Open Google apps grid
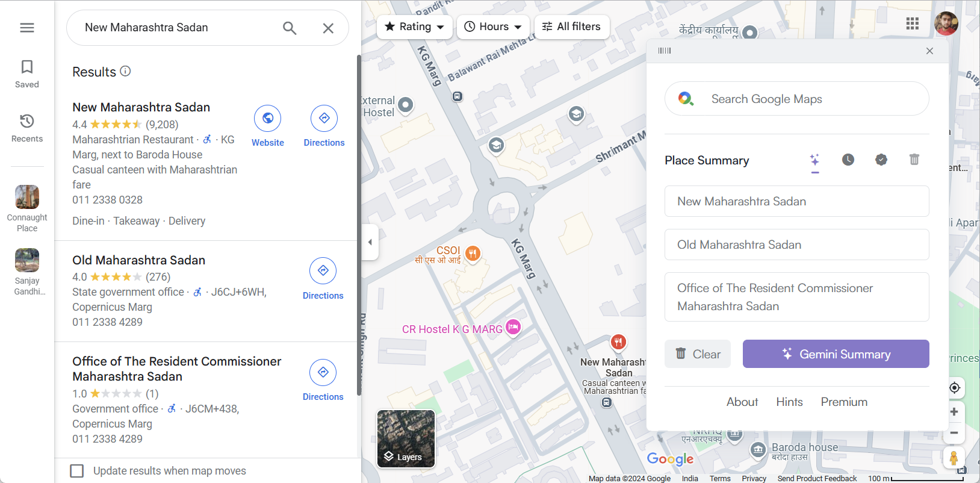980x483 pixels. point(913,23)
